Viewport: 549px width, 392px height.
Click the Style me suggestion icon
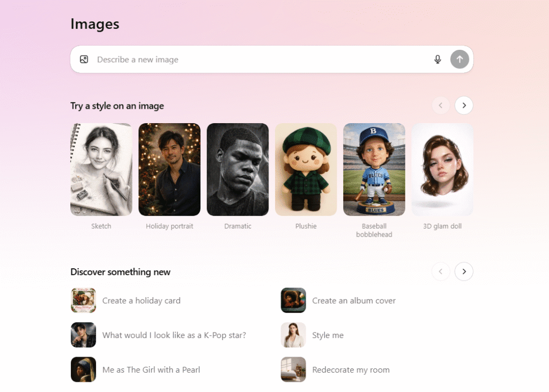coord(293,335)
